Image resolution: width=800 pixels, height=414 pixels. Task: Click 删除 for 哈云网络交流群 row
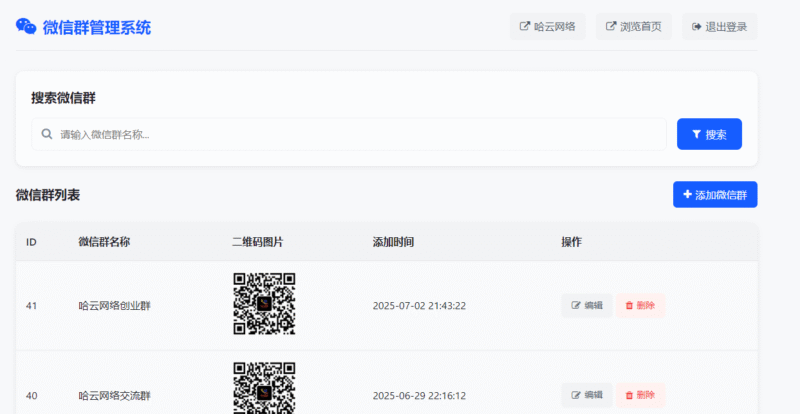[x=640, y=395]
